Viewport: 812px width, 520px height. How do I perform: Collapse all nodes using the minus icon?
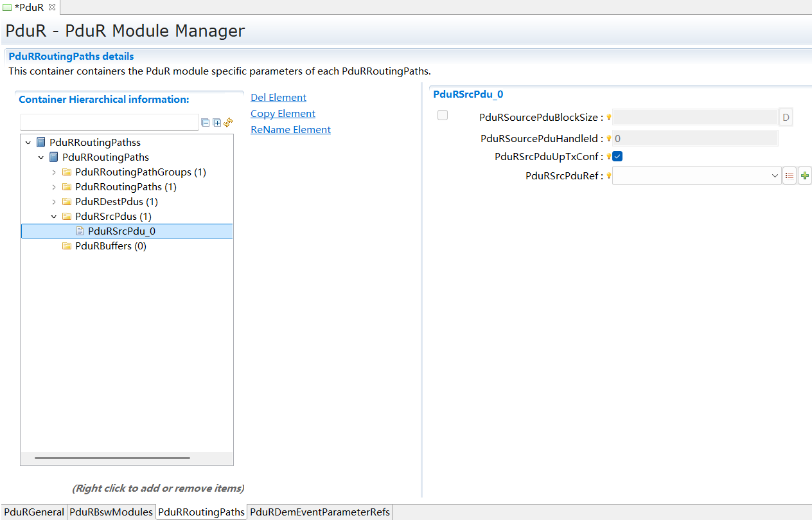[x=205, y=122]
